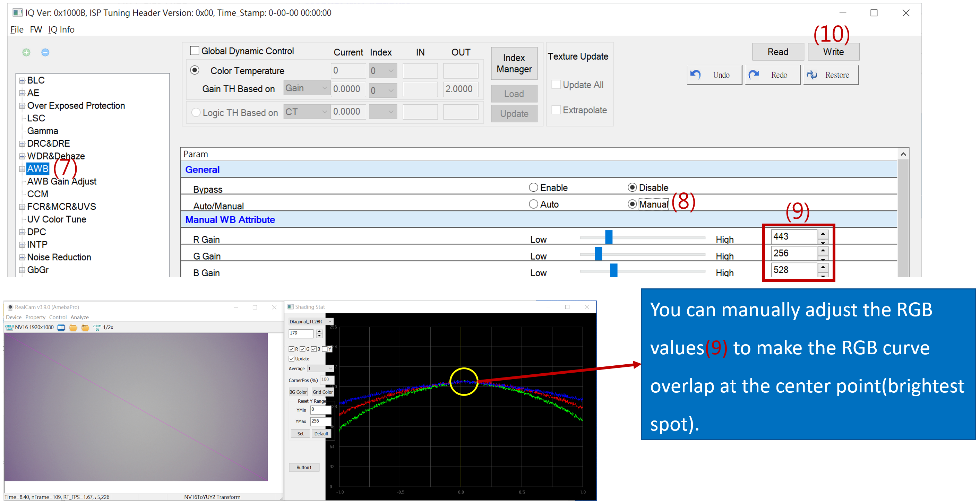Click the Index Manager button
The height and width of the screenshot is (504, 980).
coord(514,63)
